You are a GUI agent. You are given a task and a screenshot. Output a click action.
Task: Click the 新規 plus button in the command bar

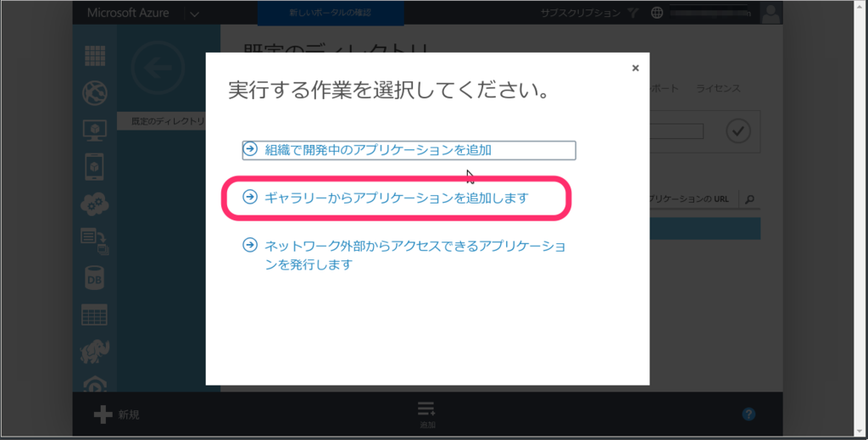(x=117, y=414)
